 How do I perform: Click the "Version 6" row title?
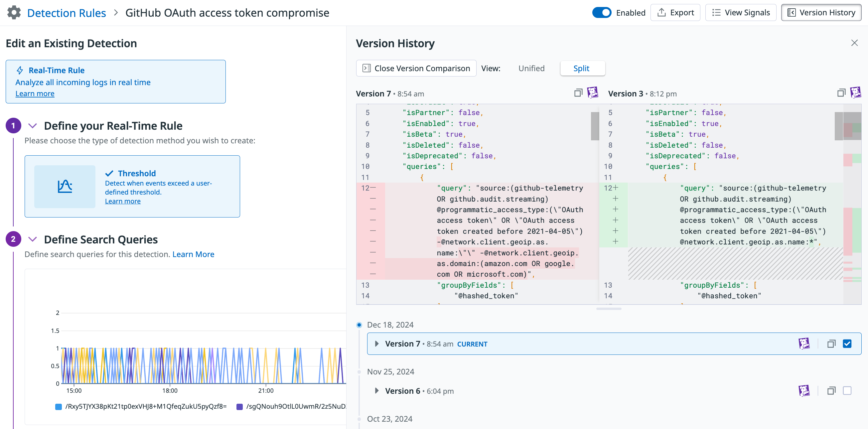(403, 391)
